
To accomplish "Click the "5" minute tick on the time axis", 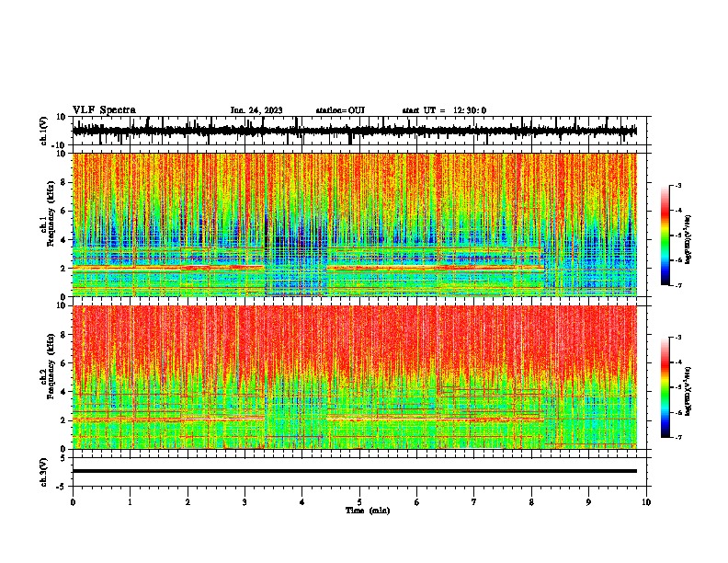I will (x=359, y=502).
